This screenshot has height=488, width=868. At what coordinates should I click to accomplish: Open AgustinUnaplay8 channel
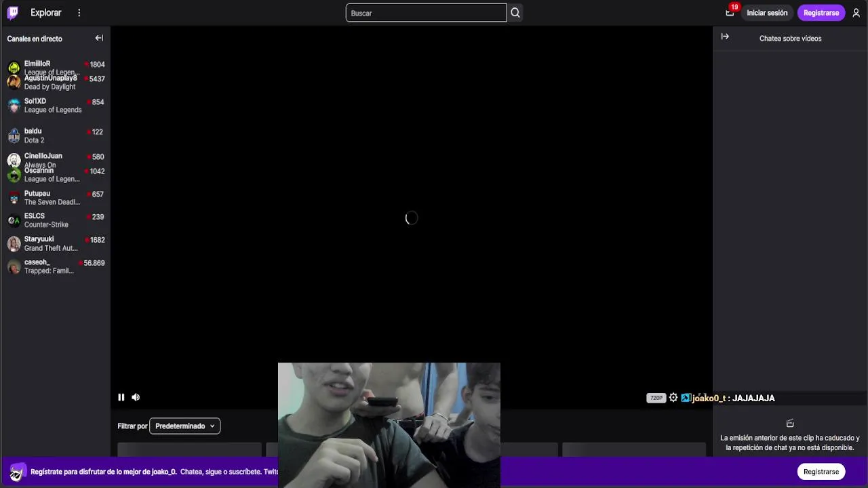coord(56,83)
